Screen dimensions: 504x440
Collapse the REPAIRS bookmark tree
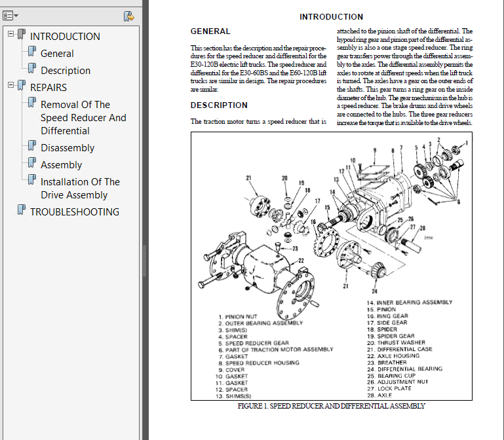click(x=11, y=84)
